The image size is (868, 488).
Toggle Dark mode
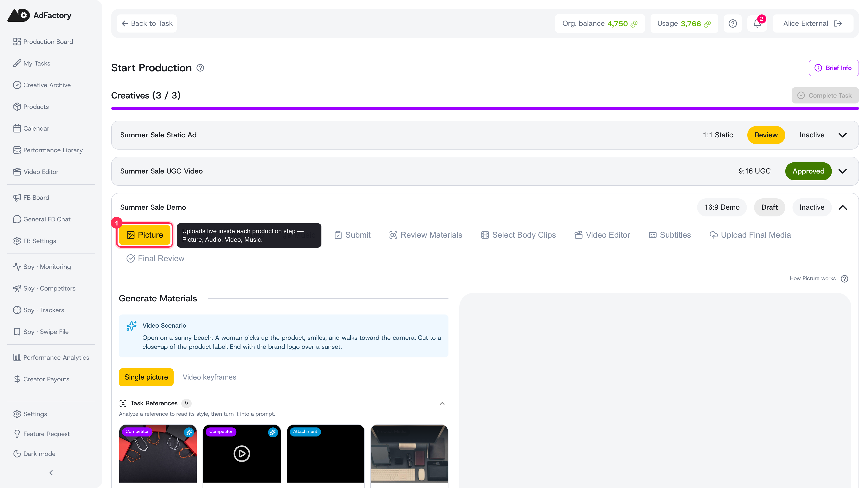34,454
